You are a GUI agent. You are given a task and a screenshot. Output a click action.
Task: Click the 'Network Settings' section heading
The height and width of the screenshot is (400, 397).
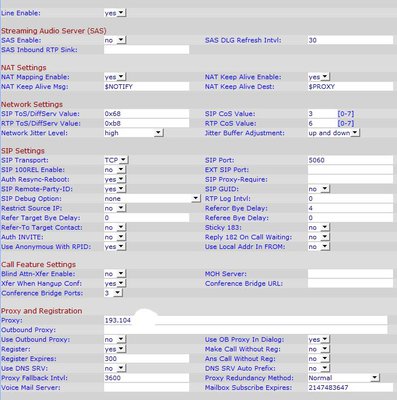point(32,105)
